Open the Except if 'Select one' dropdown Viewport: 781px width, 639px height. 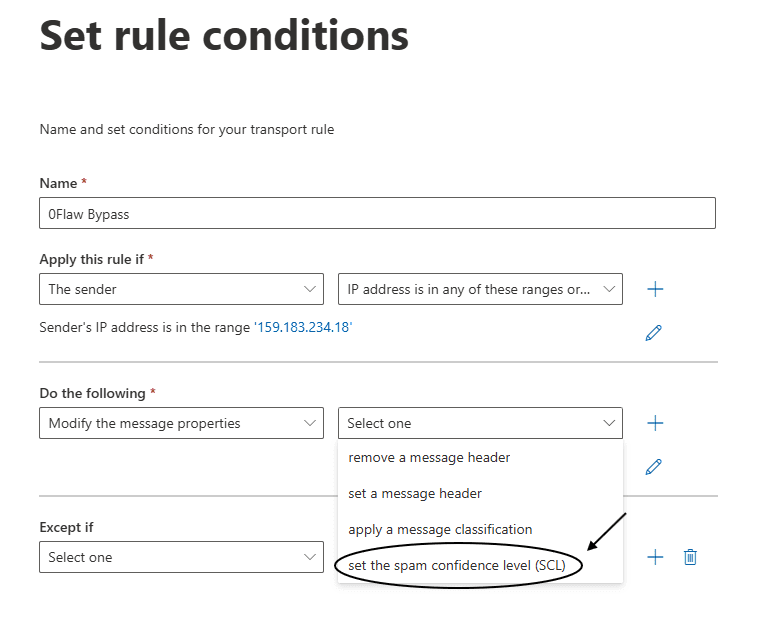[181, 557]
